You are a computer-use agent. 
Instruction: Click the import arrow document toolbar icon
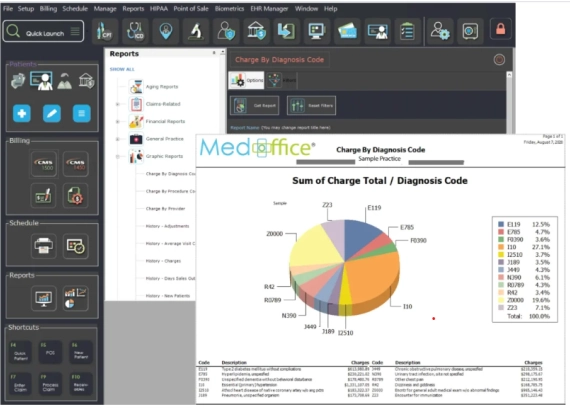click(286, 31)
